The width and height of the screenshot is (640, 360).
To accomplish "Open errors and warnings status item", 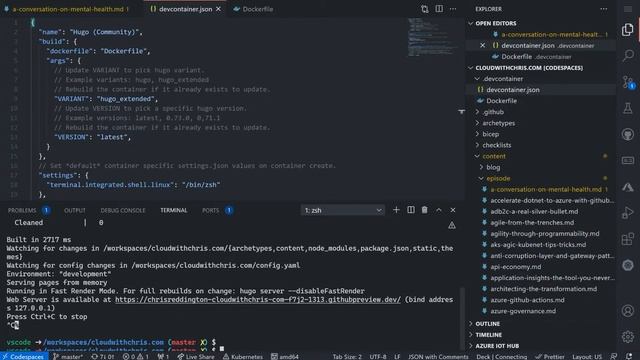I will [x=136, y=356].
